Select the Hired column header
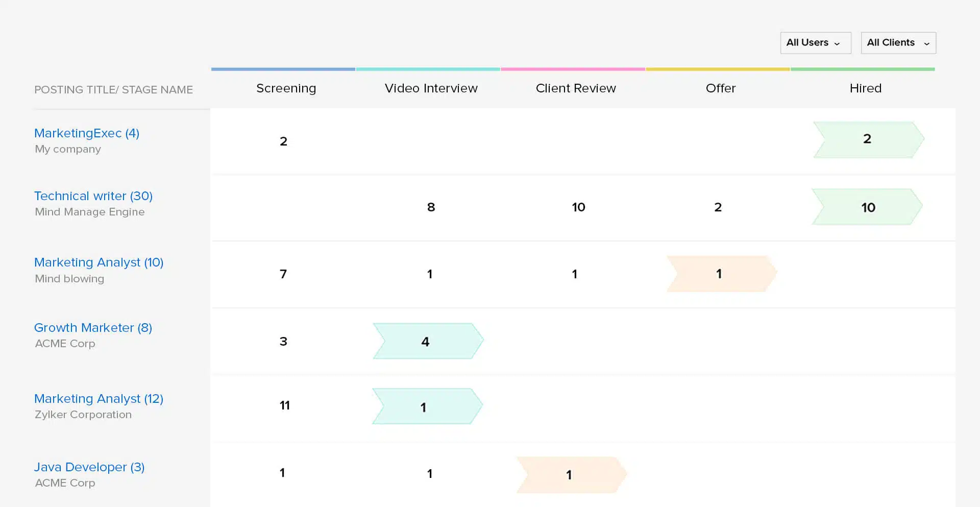Viewport: 980px width, 507px height. [x=866, y=88]
